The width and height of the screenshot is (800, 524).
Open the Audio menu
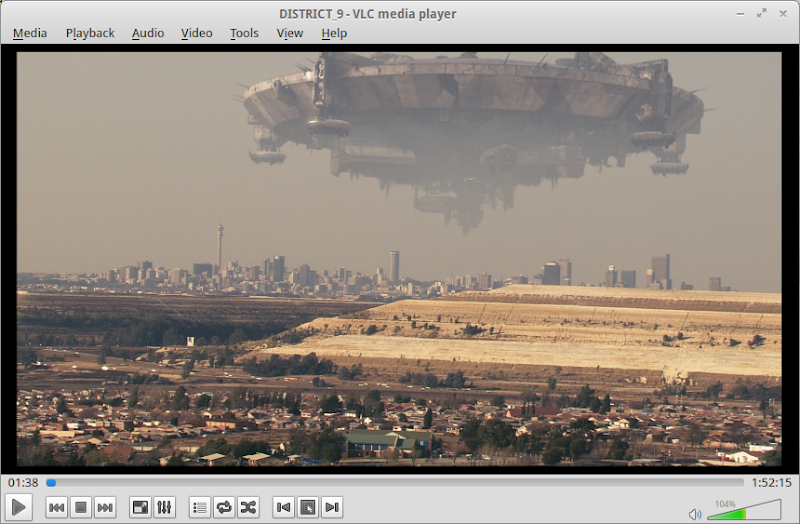(148, 33)
